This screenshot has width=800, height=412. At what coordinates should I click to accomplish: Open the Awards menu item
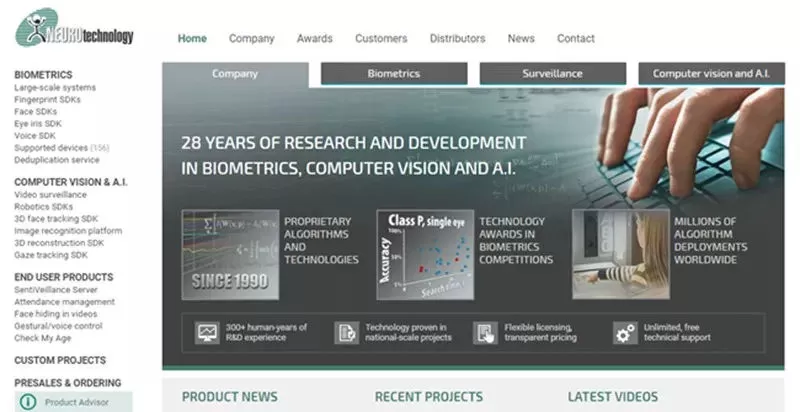314,39
